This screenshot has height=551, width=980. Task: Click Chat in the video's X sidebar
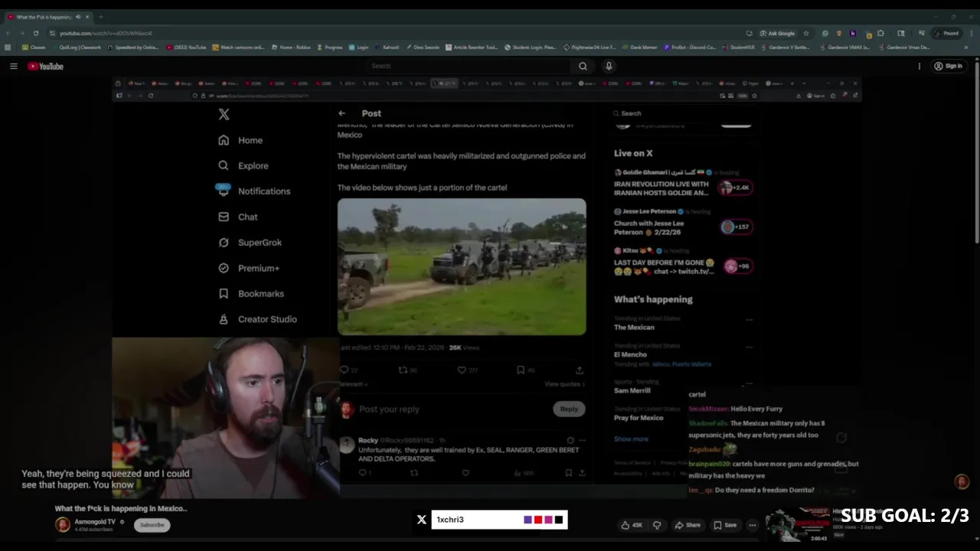[238, 217]
